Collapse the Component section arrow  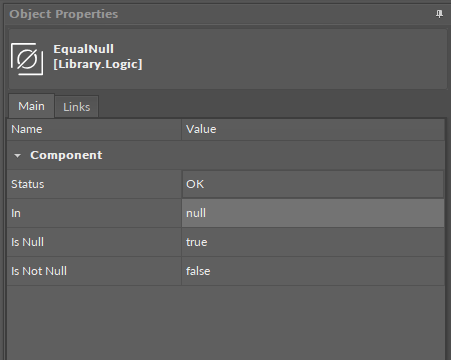pos(17,155)
